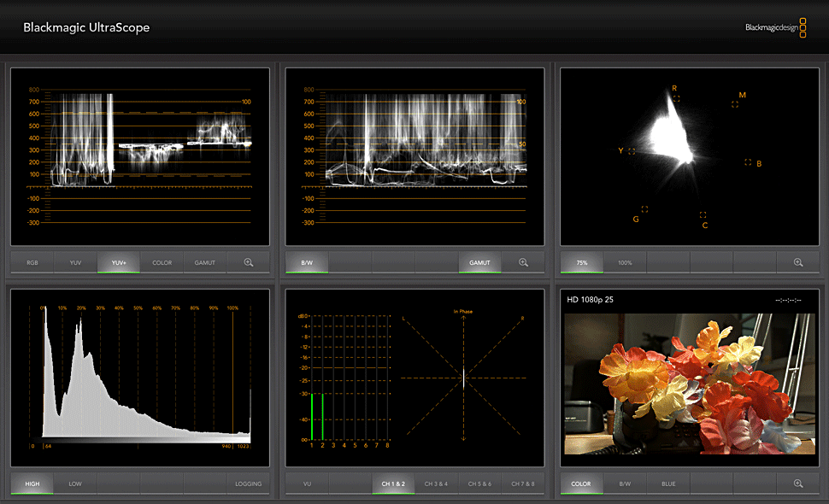Switch audio meter to VU
Viewport: 829px width, 504px height.
click(x=307, y=483)
